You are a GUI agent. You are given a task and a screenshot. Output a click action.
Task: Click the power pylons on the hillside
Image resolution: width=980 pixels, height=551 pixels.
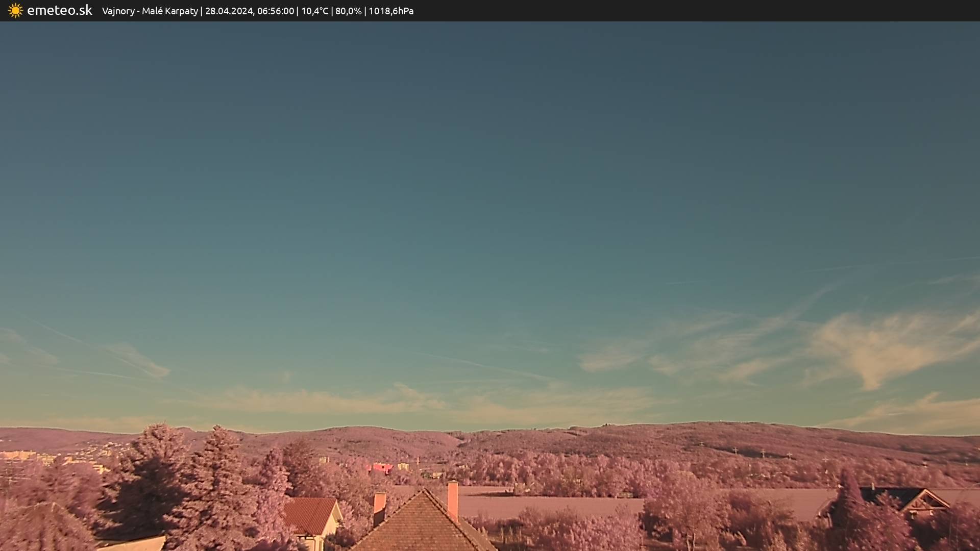(762, 453)
